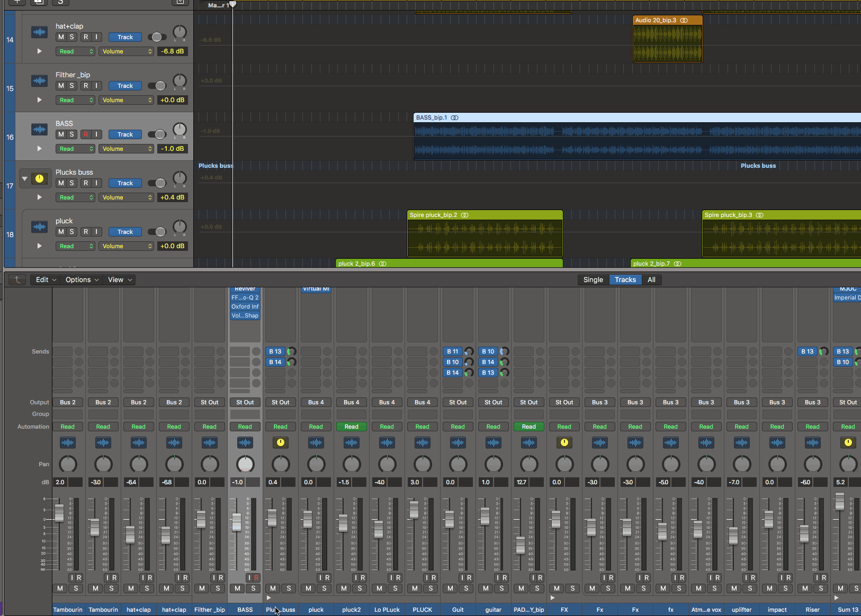The image size is (861, 616).
Task: Click the hat+clap track waveform icon
Action: point(39,32)
